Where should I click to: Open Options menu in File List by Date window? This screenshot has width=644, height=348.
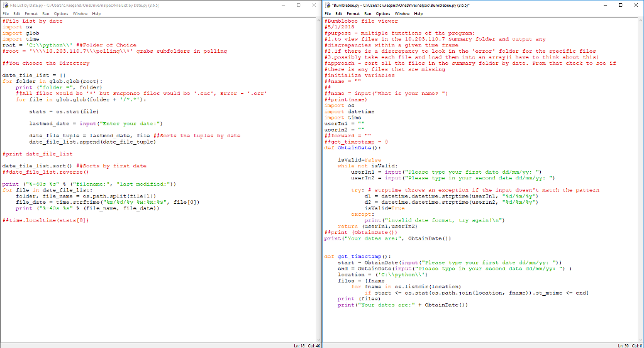click(61, 14)
